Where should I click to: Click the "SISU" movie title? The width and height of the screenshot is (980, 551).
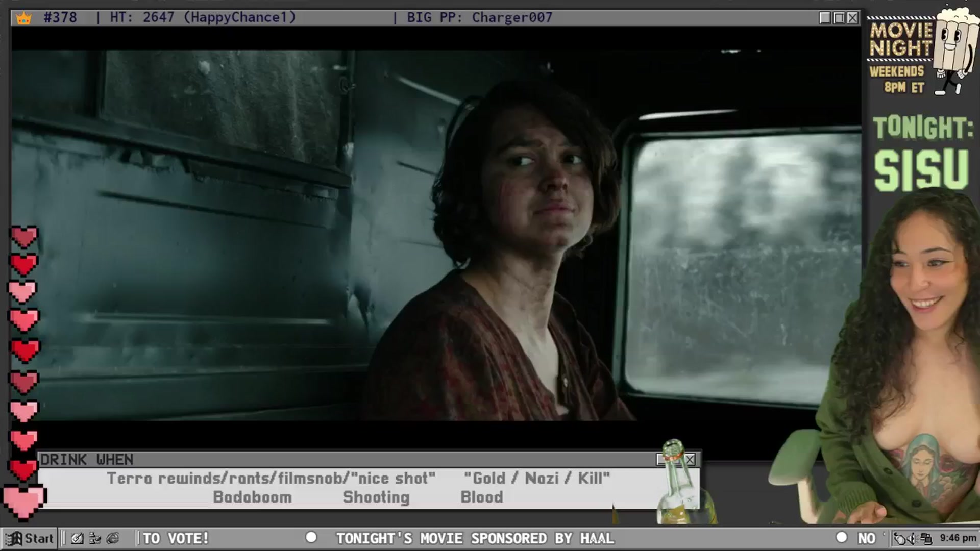coord(921,170)
